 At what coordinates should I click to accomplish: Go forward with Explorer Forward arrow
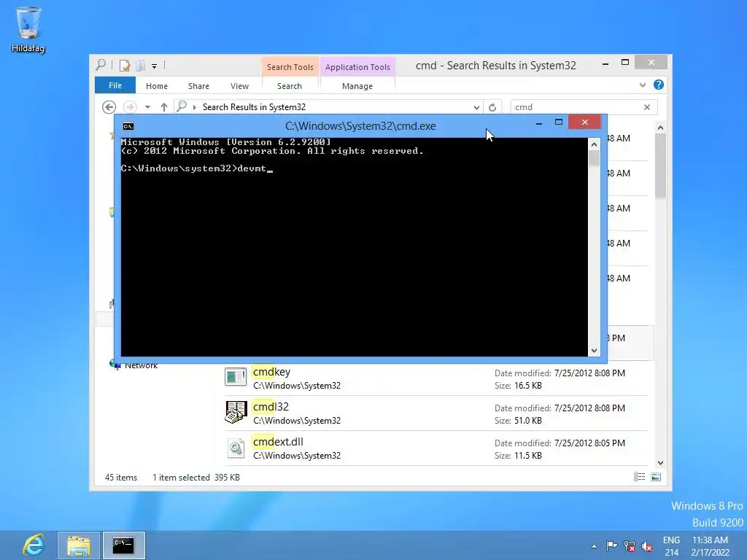pos(130,107)
